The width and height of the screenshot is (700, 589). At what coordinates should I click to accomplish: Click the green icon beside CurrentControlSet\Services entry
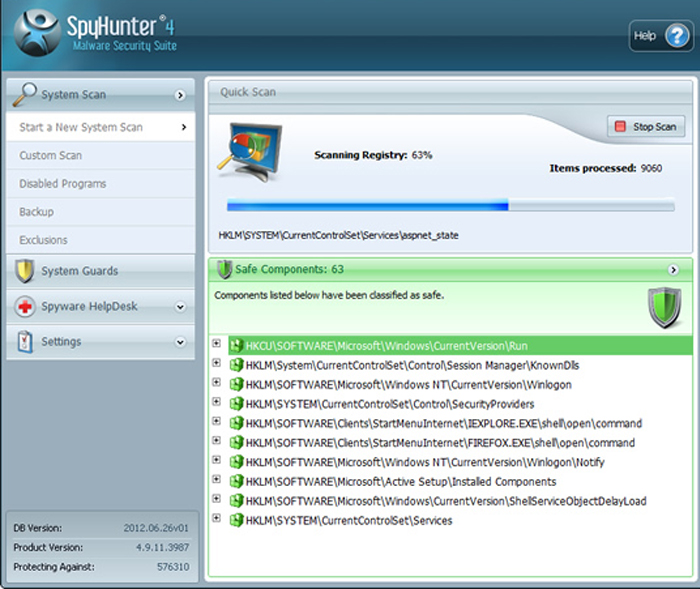[x=236, y=520]
